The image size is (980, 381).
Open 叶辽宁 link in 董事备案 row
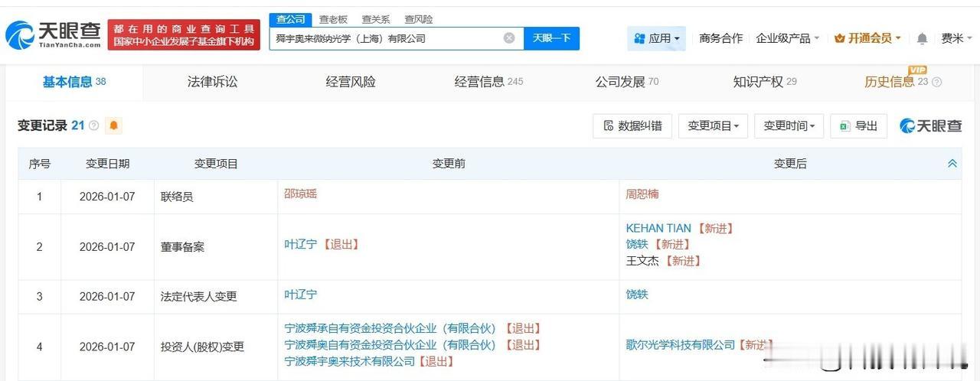click(x=301, y=244)
